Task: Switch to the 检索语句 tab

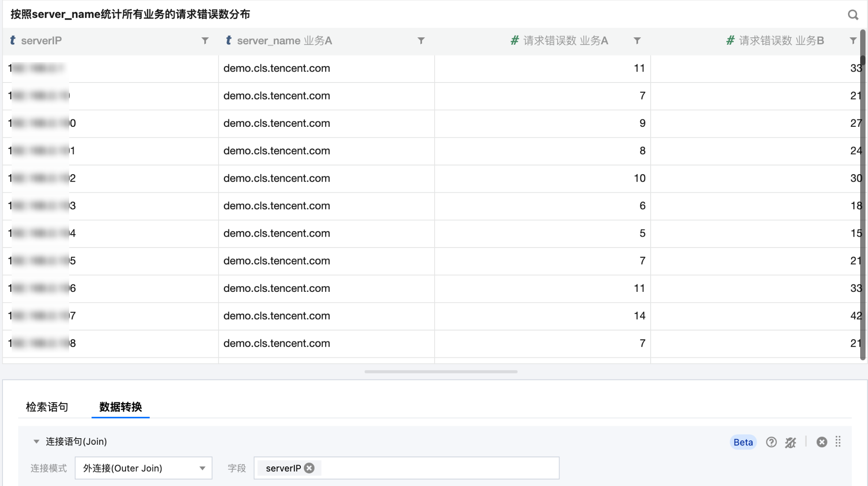Action: (x=47, y=407)
